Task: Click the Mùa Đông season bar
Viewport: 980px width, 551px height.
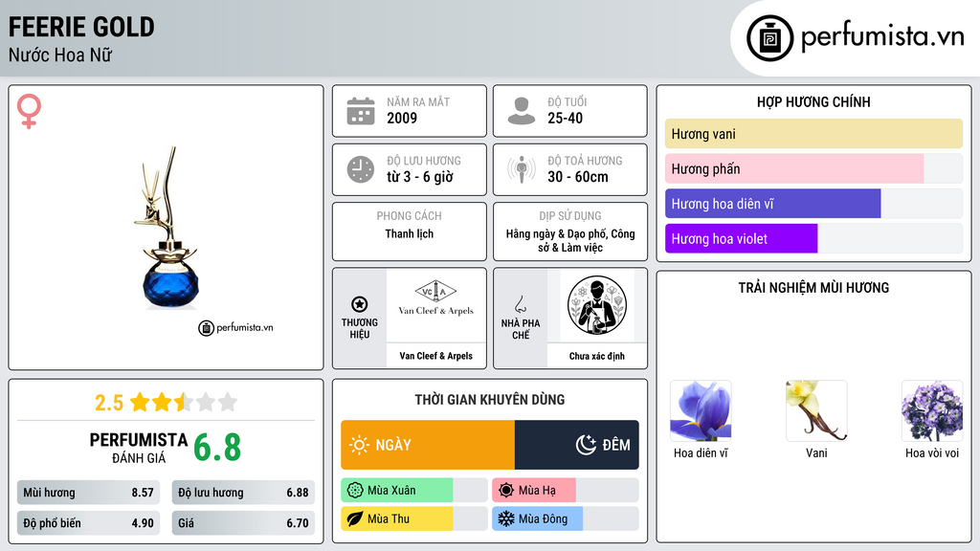Action: coord(566,518)
